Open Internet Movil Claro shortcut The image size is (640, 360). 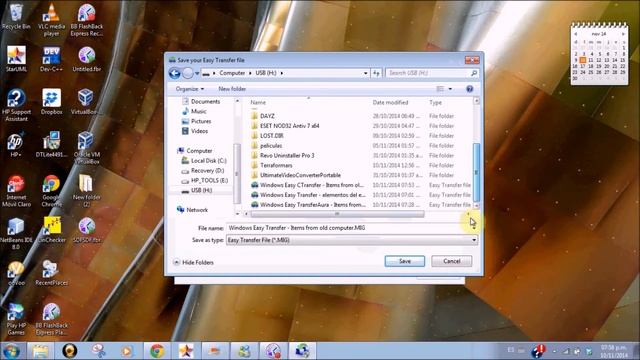16,191
